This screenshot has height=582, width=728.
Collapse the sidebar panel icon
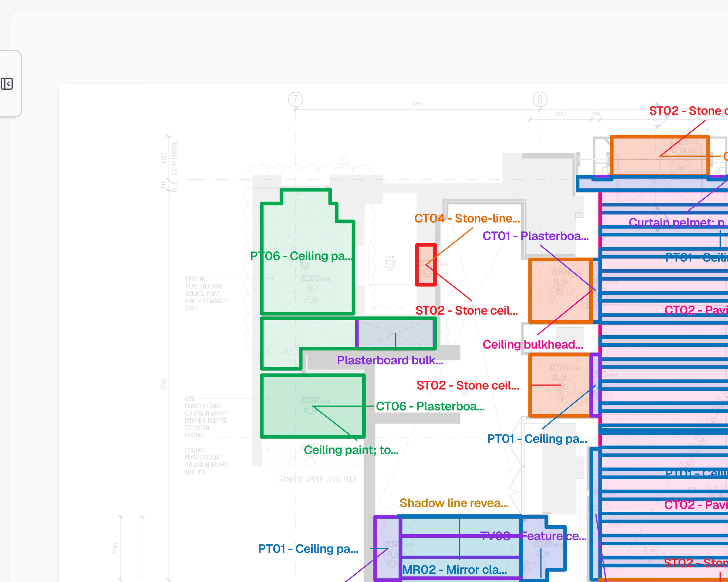7,84
